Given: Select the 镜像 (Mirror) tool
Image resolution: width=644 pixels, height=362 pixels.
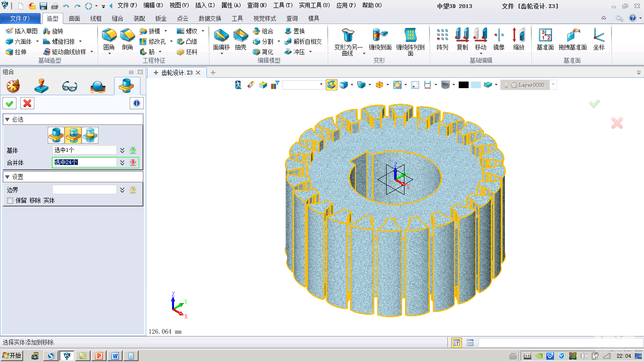Looking at the screenshot, I should (x=499, y=36).
